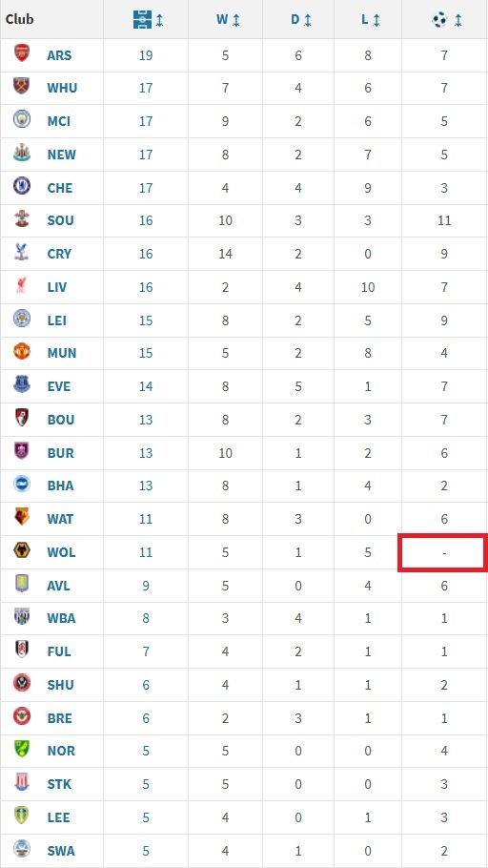This screenshot has width=488, height=868.
Task: Click the West Ham crest icon
Action: coord(22,87)
